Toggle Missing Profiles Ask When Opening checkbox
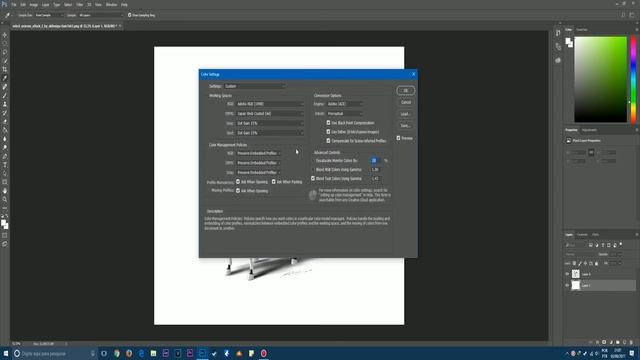The image size is (640, 360). (238, 191)
